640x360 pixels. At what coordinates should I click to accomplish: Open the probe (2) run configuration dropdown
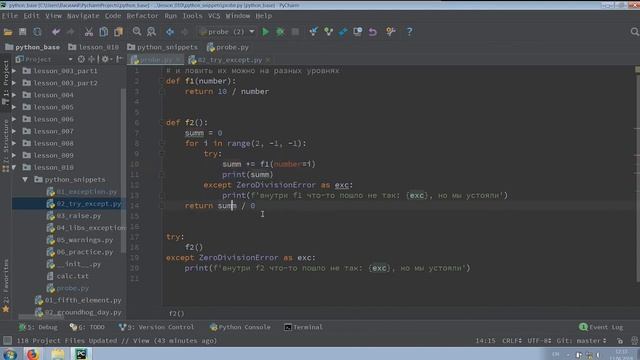pyautogui.click(x=227, y=32)
